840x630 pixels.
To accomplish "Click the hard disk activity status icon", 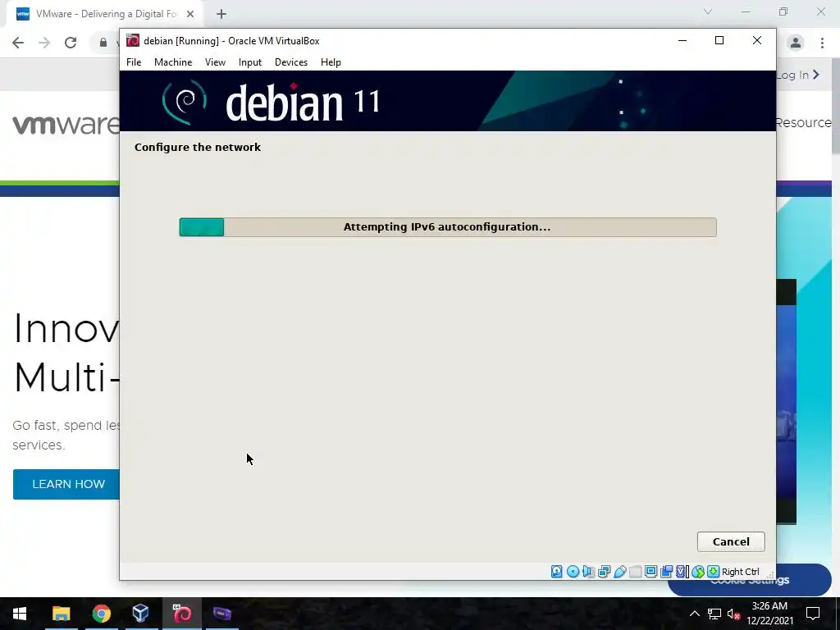I will click(557, 572).
